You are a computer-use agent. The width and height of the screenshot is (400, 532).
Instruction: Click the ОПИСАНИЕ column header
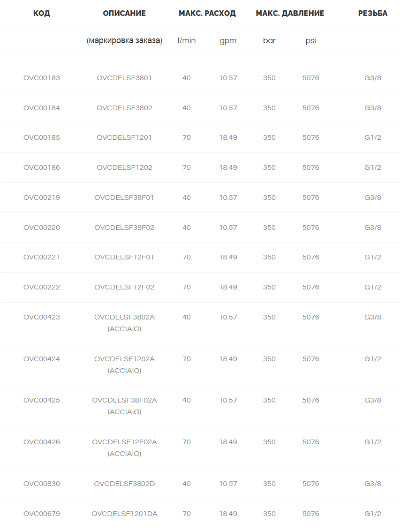[x=124, y=13]
